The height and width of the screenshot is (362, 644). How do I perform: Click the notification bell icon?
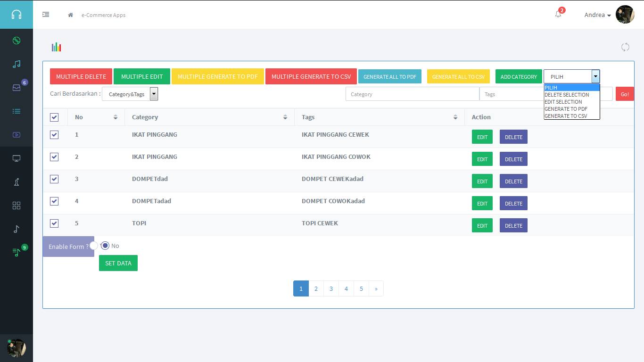click(558, 15)
